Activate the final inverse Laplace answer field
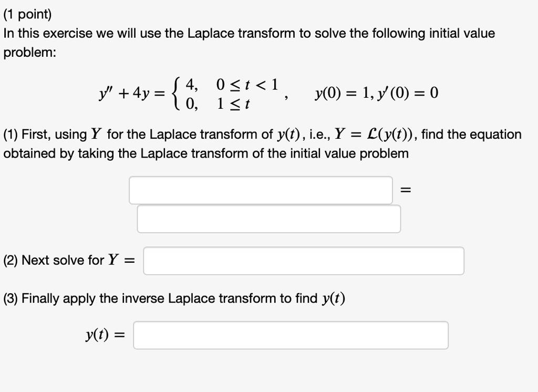 (291, 335)
